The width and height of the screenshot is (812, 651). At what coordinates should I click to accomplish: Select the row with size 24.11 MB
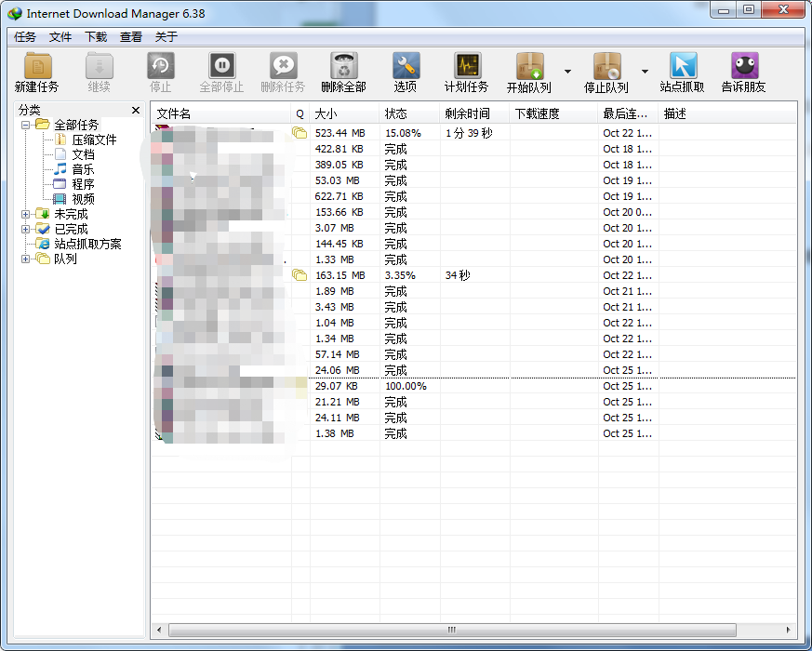coord(473,418)
